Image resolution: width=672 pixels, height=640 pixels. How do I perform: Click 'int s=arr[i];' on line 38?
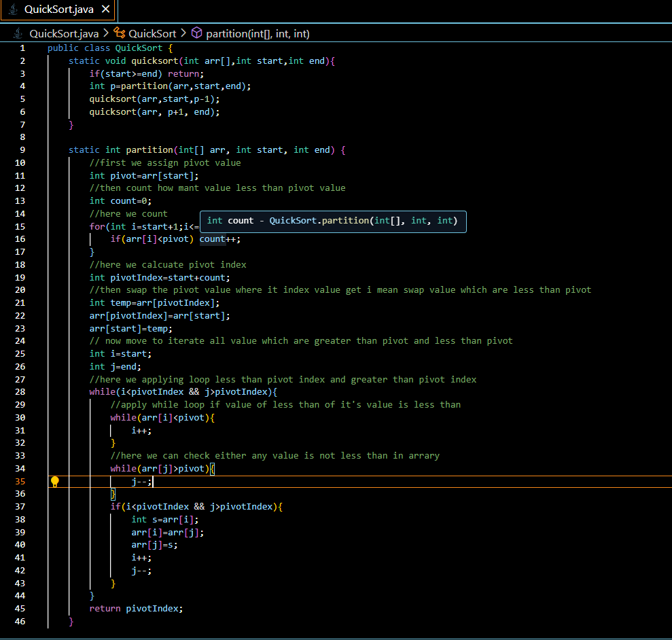165,520
